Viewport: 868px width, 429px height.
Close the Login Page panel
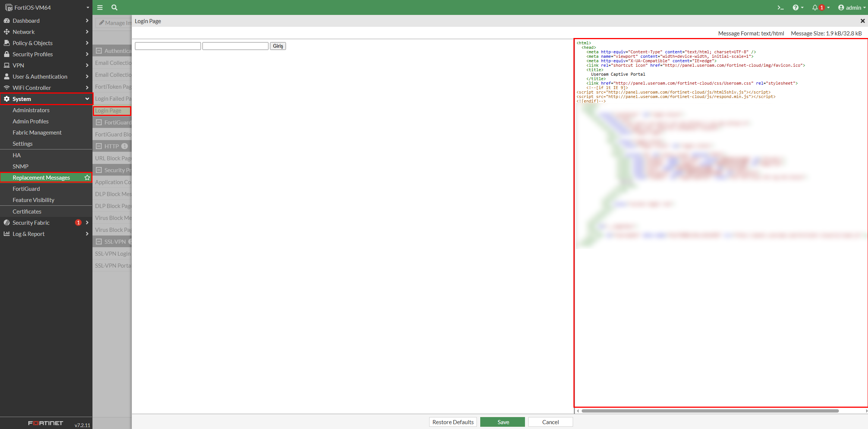tap(862, 21)
